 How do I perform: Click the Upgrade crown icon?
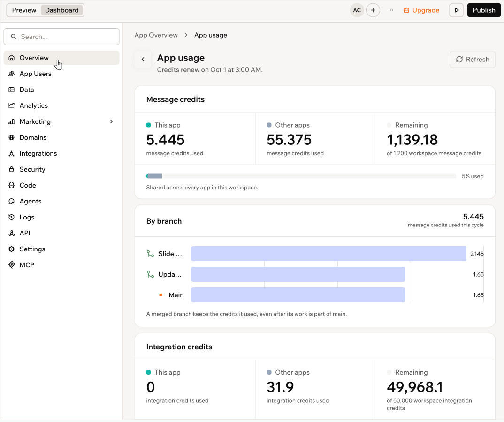coord(406,10)
